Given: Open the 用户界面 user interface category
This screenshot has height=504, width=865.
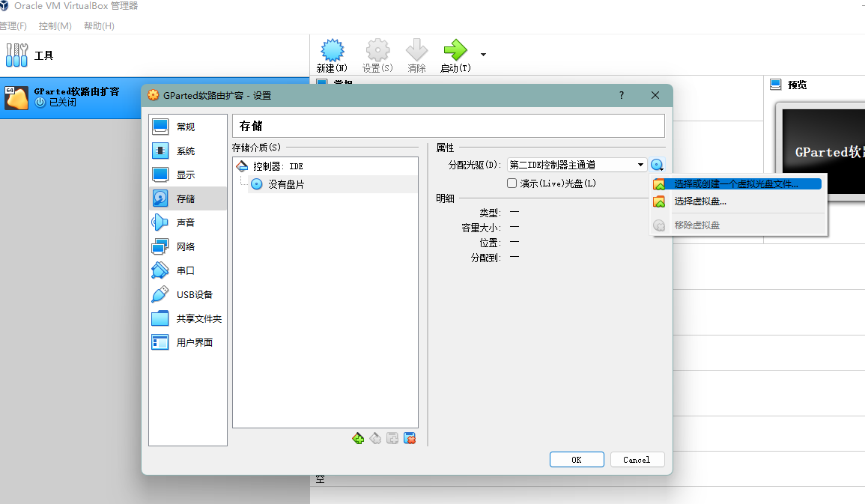Looking at the screenshot, I should (187, 342).
